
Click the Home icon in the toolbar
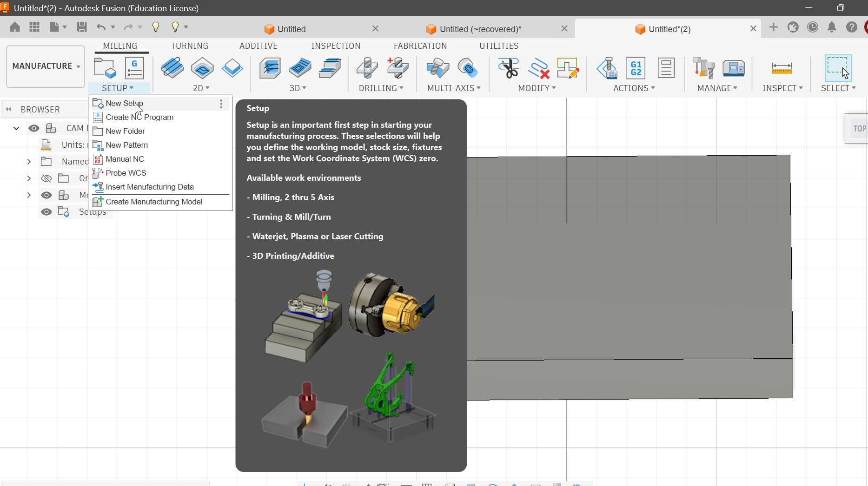[15, 27]
